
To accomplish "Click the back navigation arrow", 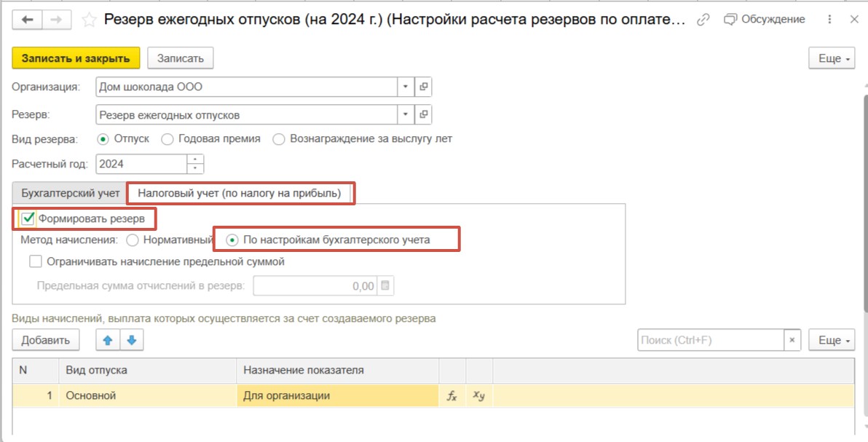I will 30,20.
